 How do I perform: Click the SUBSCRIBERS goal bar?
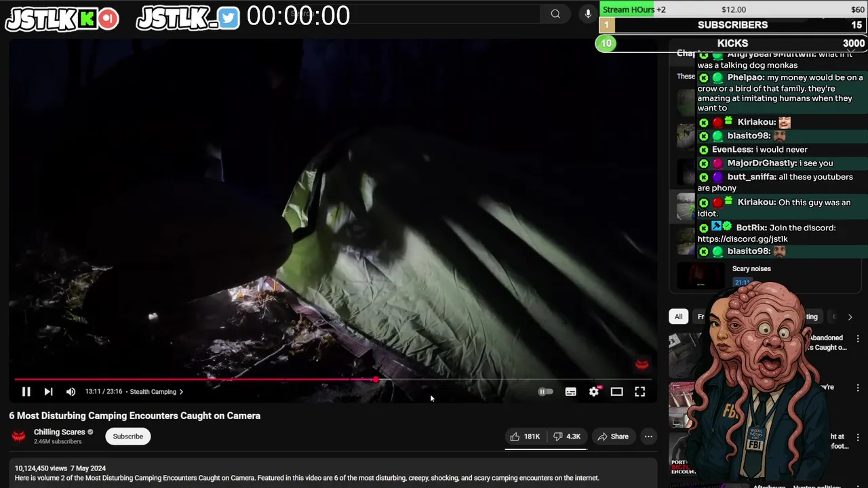pos(733,25)
